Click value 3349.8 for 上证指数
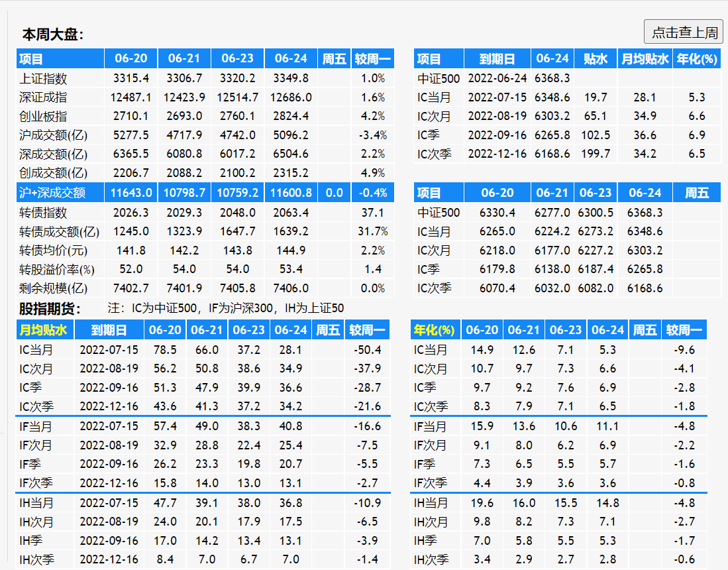The image size is (728, 570). tap(291, 78)
